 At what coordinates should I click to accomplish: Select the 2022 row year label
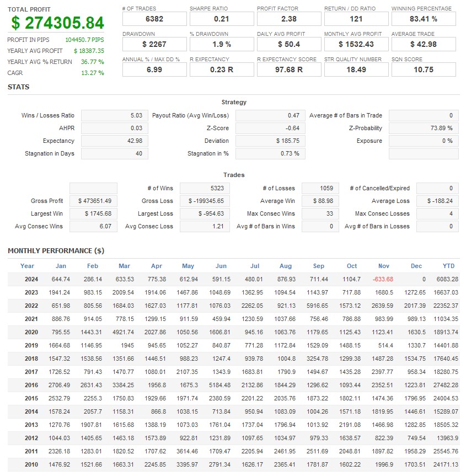point(31,306)
